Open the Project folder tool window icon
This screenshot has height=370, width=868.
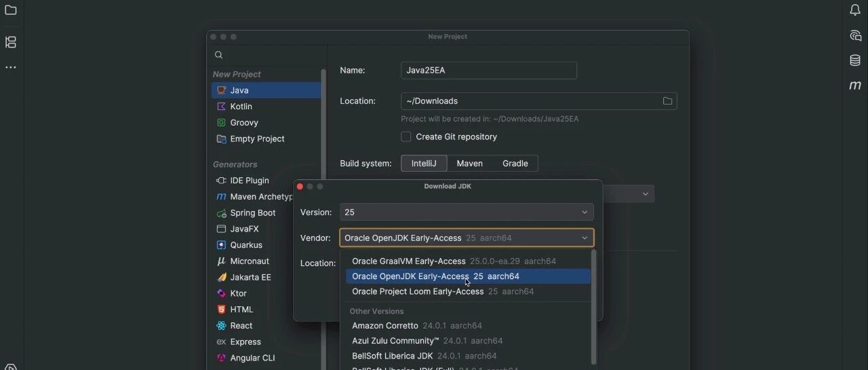pyautogui.click(x=11, y=10)
